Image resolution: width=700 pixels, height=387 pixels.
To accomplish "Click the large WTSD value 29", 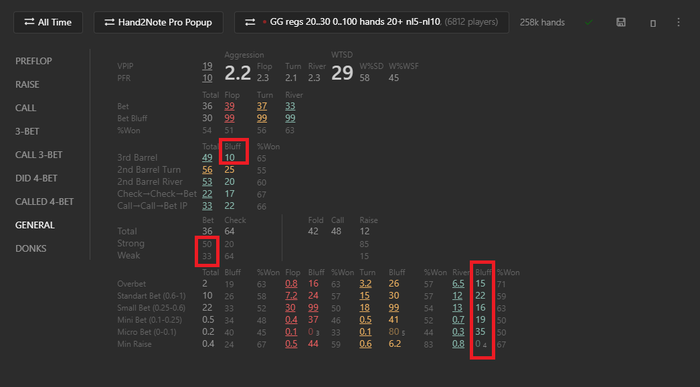I will click(x=342, y=73).
